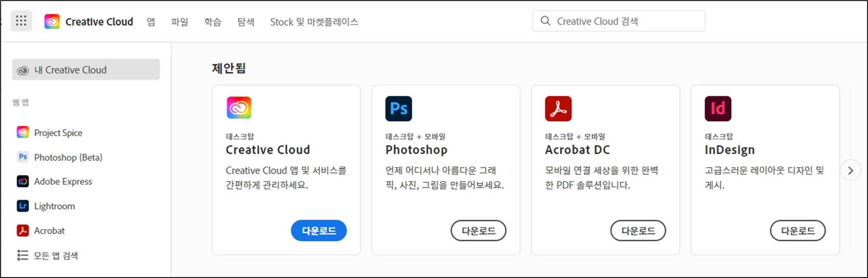Open Acrobat link in sidebar
This screenshot has height=278, width=868.
pos(49,231)
